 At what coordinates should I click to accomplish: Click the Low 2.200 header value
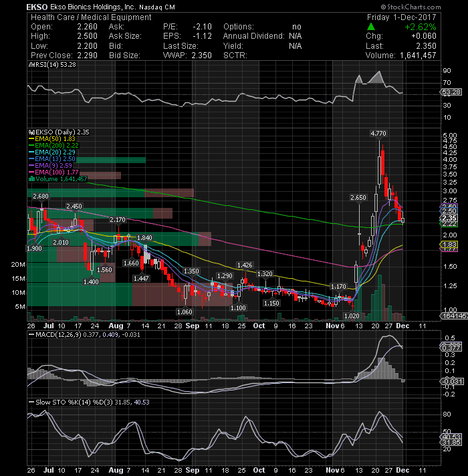coord(87,46)
